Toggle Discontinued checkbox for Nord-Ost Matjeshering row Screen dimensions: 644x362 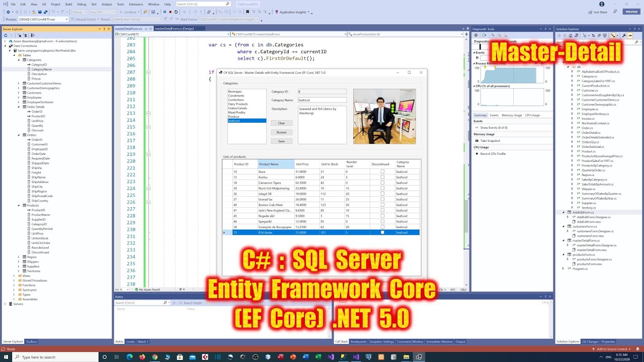(x=382, y=188)
